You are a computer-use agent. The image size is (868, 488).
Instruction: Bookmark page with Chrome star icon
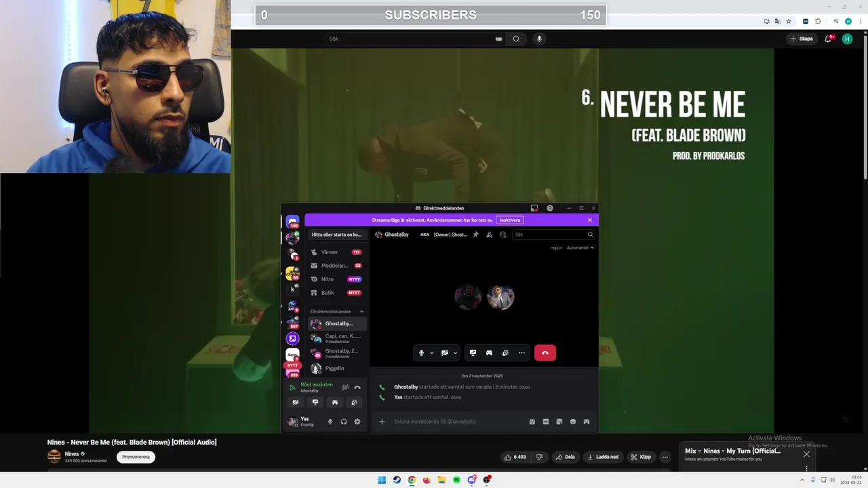click(x=789, y=21)
